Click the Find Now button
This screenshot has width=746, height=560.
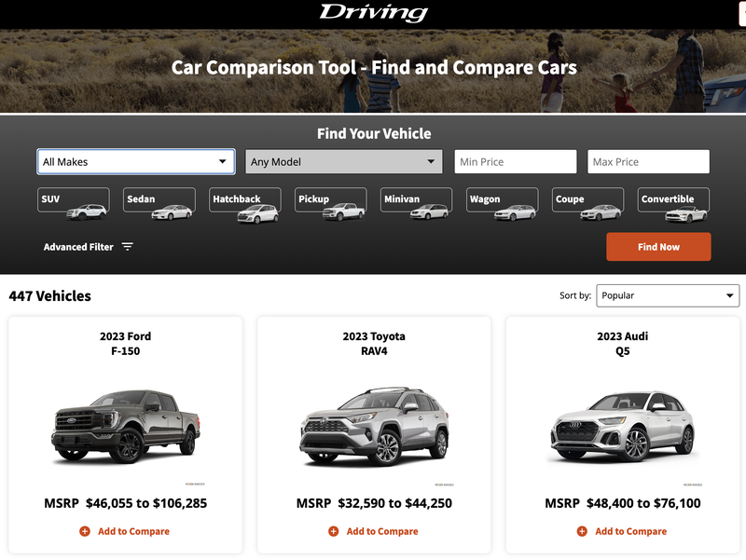click(658, 247)
